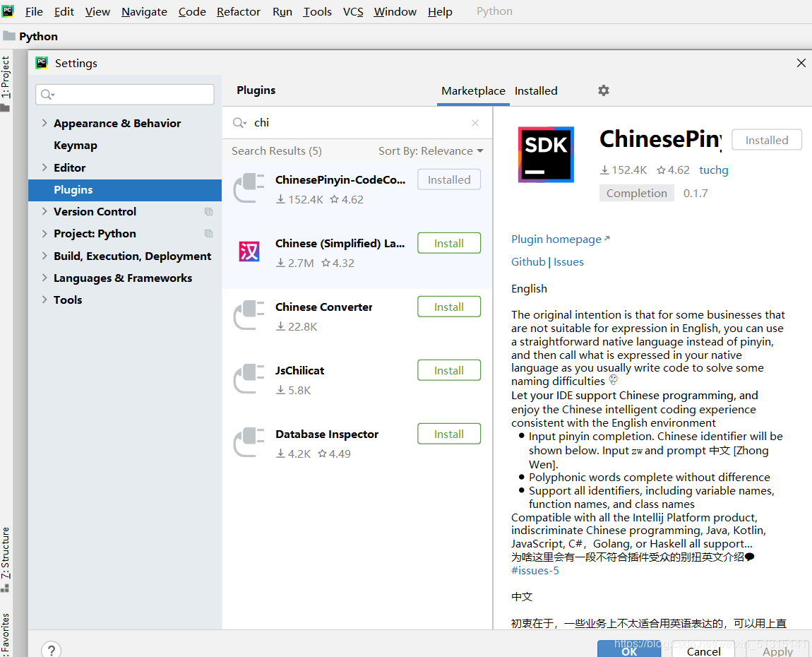Open the Github link
Screen dimensions: 812x657
tap(528, 261)
